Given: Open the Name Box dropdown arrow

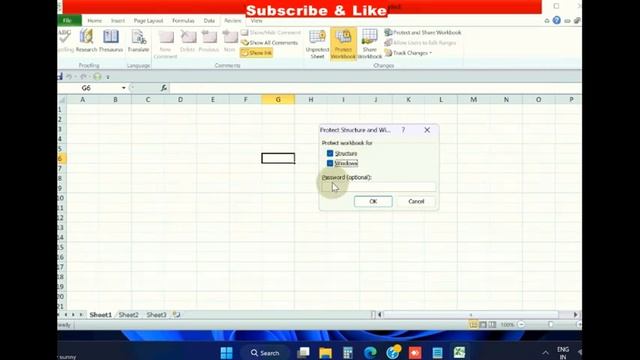Looking at the screenshot, I should pyautogui.click(x=123, y=88).
